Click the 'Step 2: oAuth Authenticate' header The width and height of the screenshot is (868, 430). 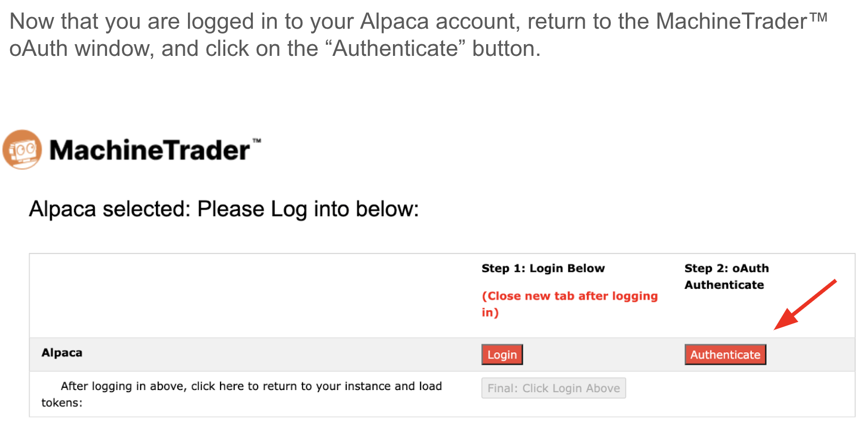pyautogui.click(x=726, y=276)
